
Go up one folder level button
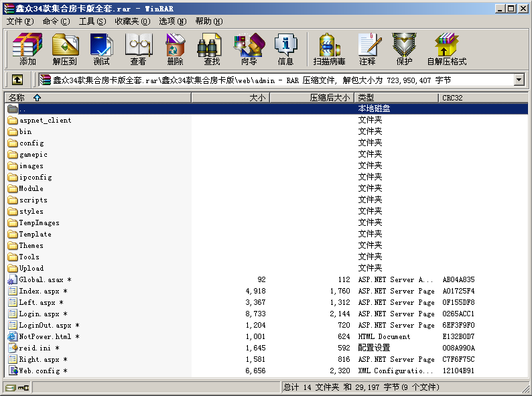pos(17,80)
